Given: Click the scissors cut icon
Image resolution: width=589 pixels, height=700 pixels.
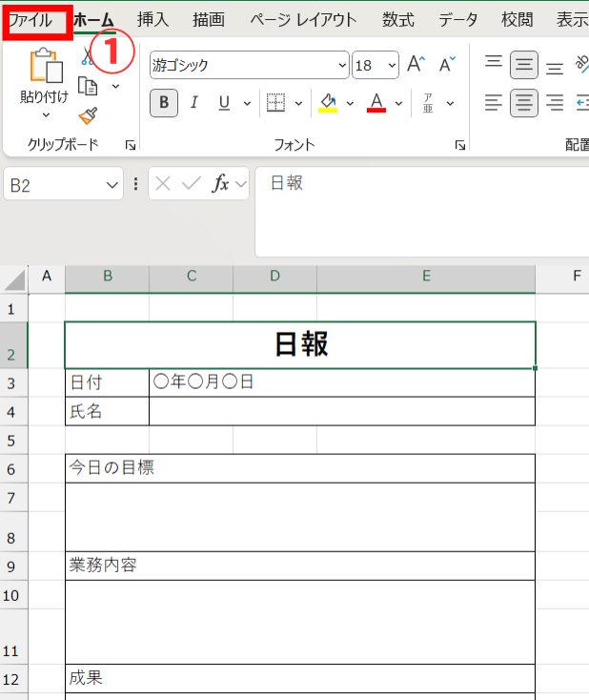Looking at the screenshot, I should pyautogui.click(x=88, y=57).
